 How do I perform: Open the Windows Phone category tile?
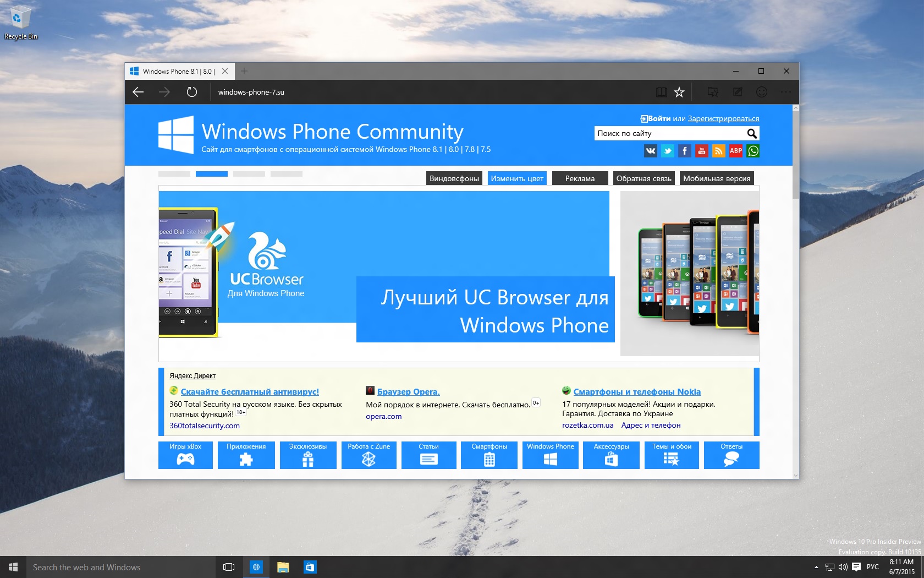550,455
